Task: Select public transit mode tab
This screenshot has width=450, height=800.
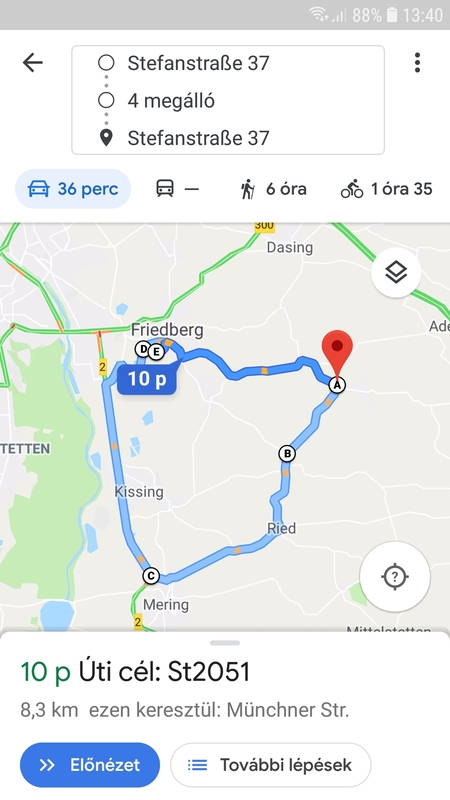Action: (177, 189)
